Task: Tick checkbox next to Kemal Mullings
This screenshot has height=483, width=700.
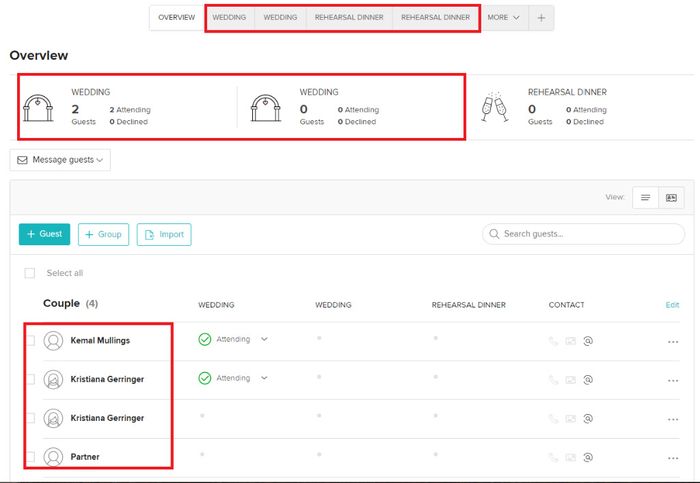Action: pos(30,341)
